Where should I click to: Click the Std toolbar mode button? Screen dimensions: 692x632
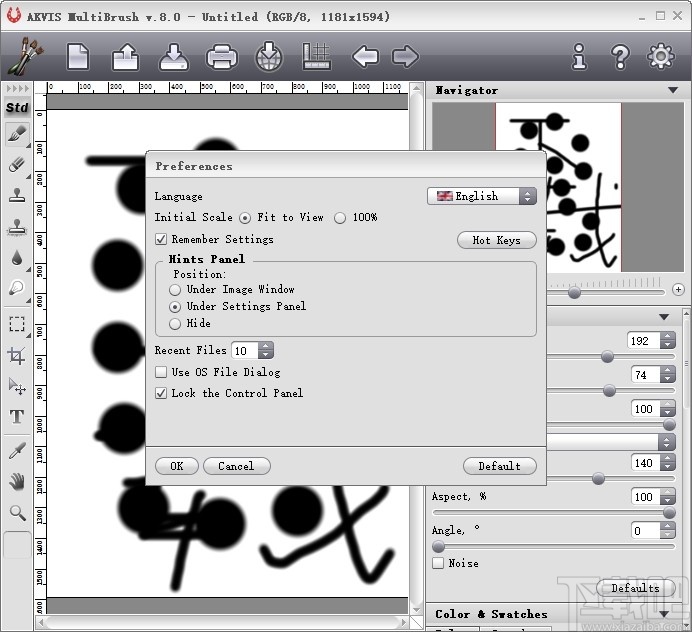point(17,107)
